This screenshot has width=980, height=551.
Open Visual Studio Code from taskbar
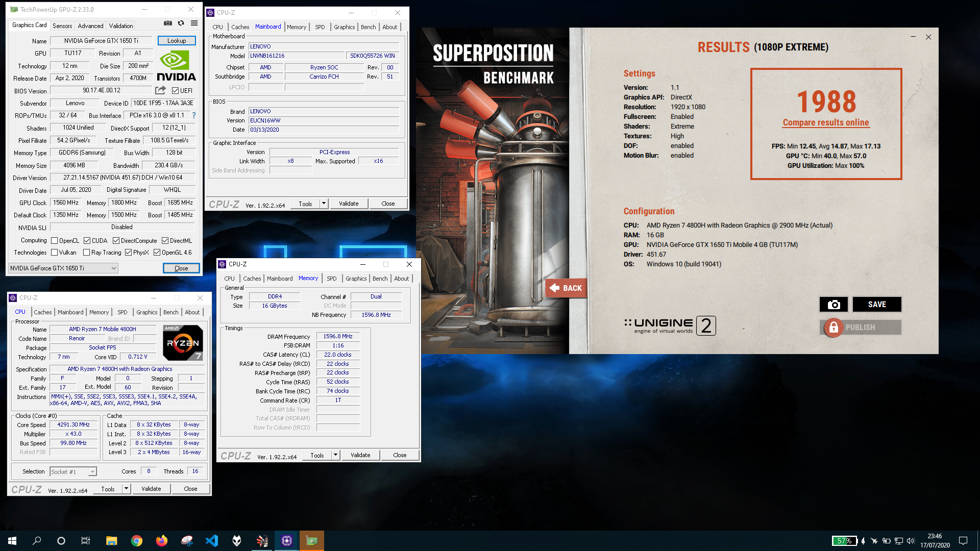tap(211, 541)
